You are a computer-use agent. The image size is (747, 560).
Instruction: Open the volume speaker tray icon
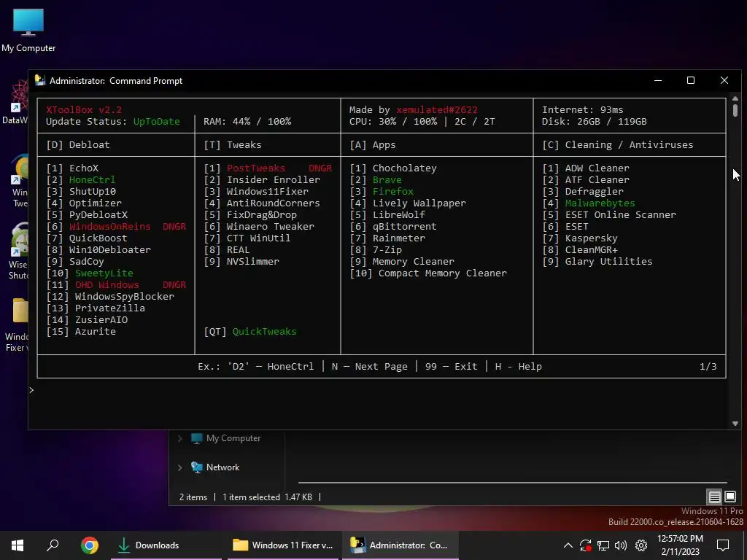pyautogui.click(x=621, y=545)
